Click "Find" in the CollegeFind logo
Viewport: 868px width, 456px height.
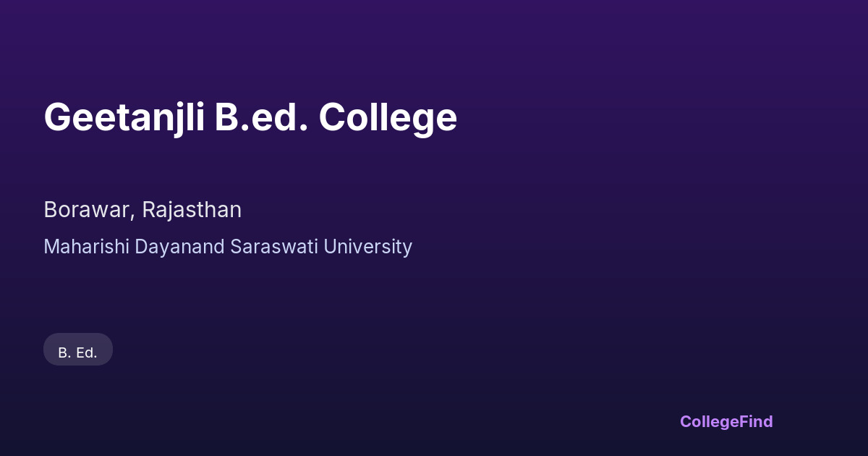pos(757,421)
